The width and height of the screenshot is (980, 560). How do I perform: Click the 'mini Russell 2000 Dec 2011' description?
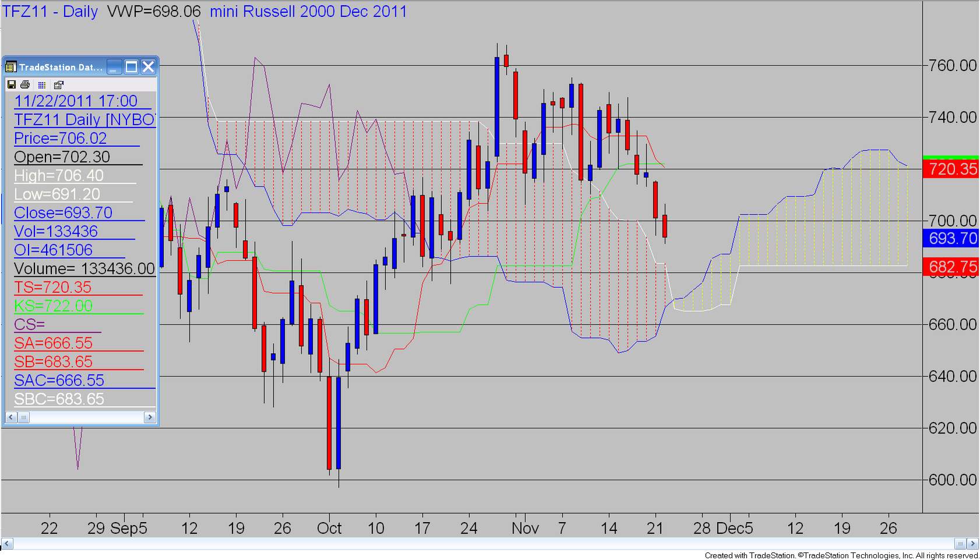tap(308, 11)
